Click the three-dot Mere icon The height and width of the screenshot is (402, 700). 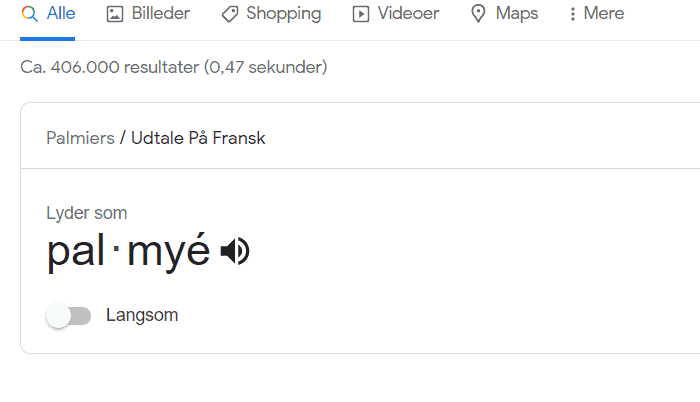point(573,14)
